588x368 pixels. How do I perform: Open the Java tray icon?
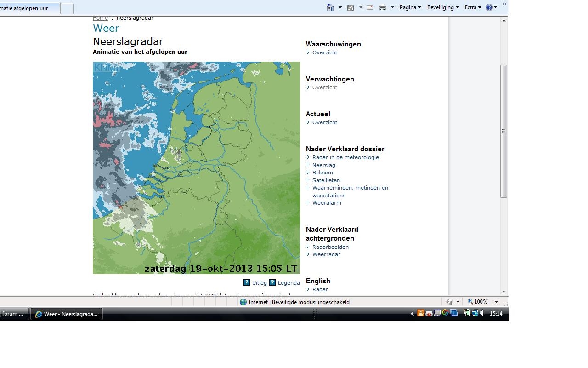[x=420, y=313]
